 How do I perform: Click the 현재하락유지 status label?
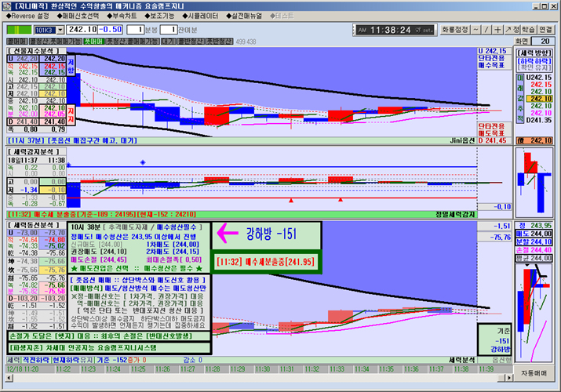click(73, 360)
